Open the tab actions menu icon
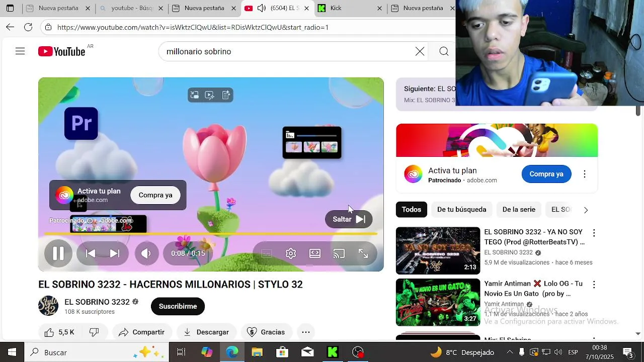 tap(10, 8)
